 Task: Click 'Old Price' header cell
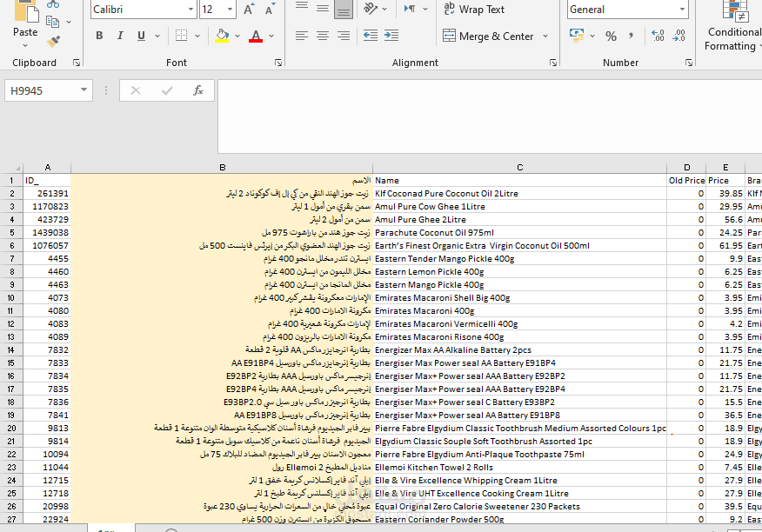pyautogui.click(x=686, y=180)
